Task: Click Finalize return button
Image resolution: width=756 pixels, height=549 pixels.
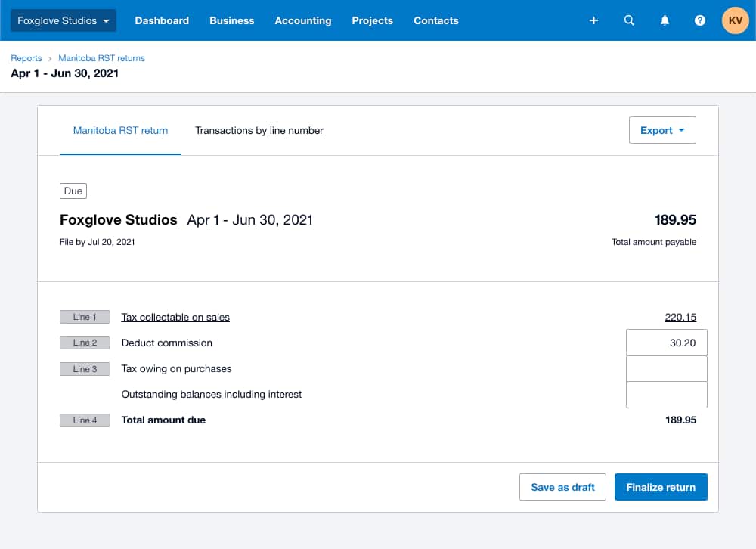Action: (661, 487)
